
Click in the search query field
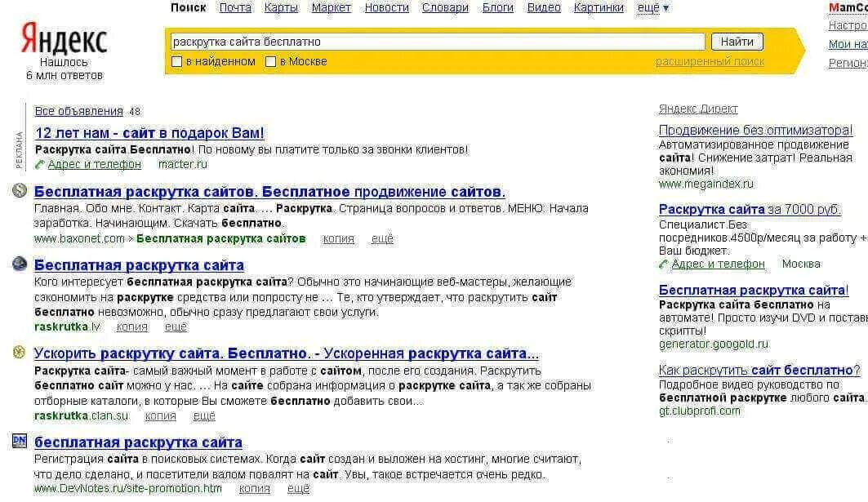438,42
